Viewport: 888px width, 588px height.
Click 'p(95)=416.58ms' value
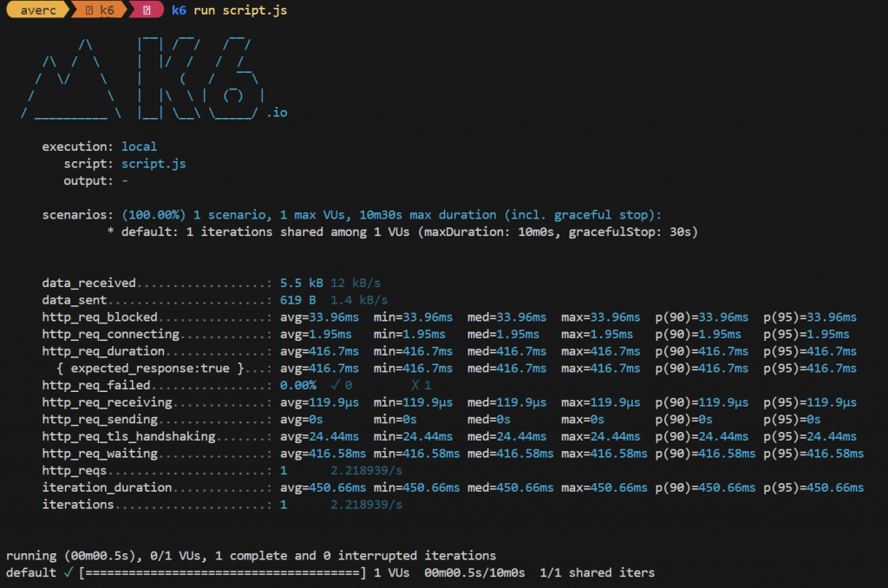[813, 454]
